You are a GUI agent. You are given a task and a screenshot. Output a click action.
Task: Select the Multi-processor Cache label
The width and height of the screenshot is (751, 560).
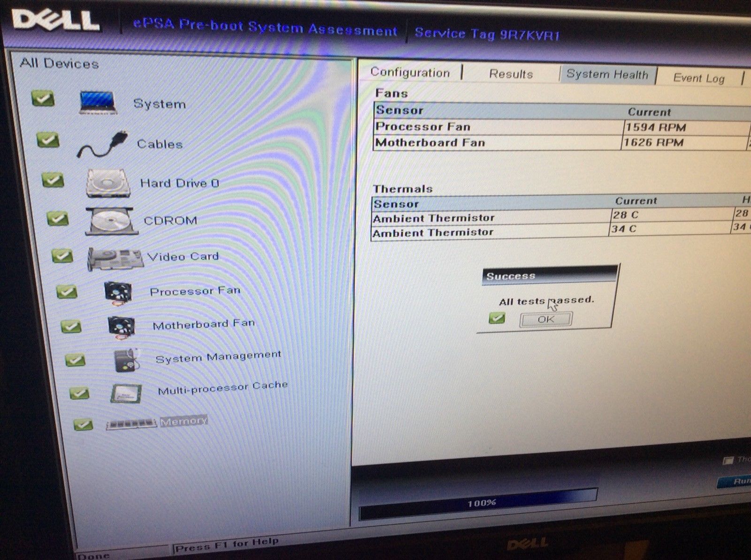(x=222, y=388)
